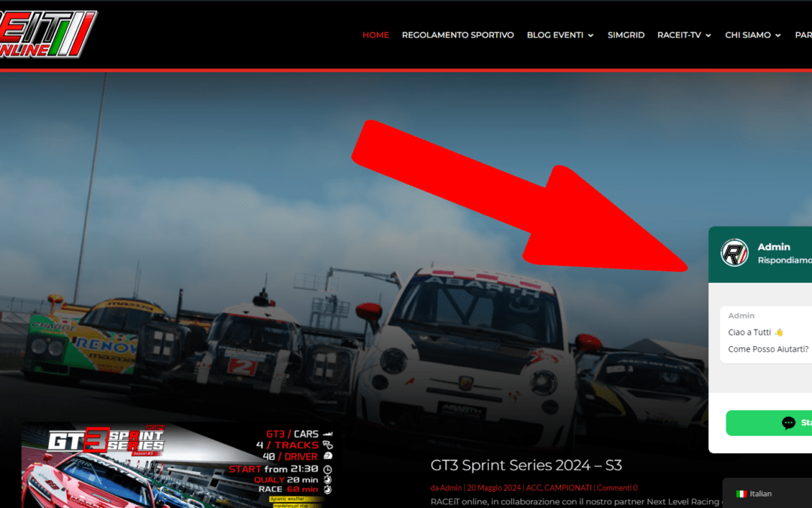Open the CAMPIONATI category link
The image size is (812, 508).
coord(568,488)
